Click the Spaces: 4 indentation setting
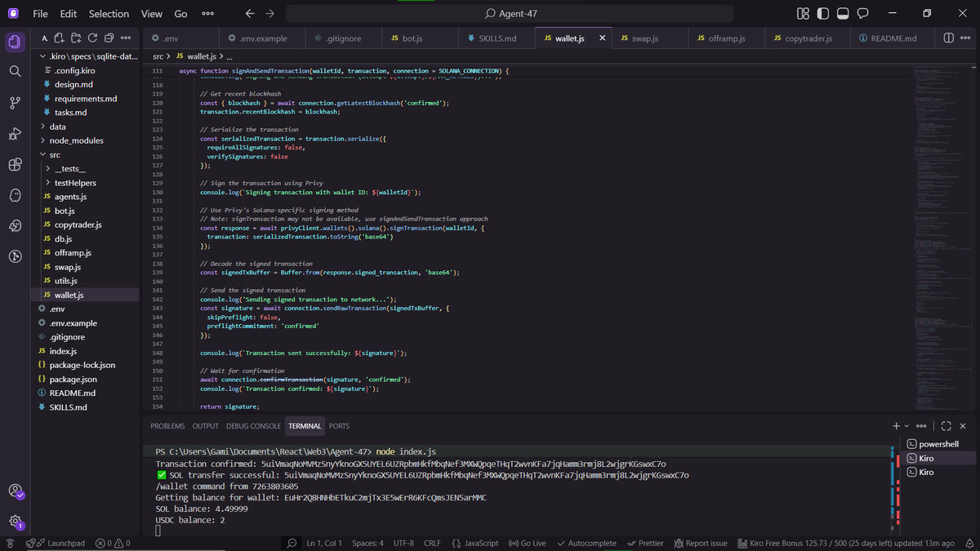This screenshot has height=551, width=980. [367, 543]
